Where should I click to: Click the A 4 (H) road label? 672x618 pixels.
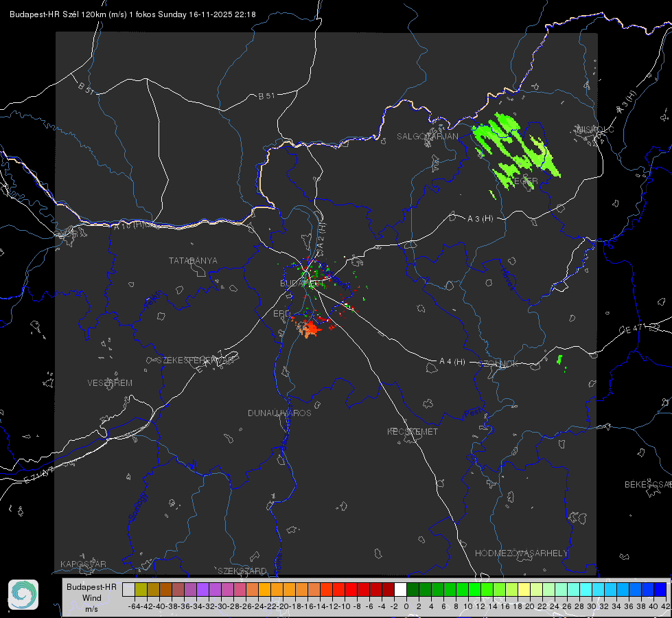coord(452,362)
